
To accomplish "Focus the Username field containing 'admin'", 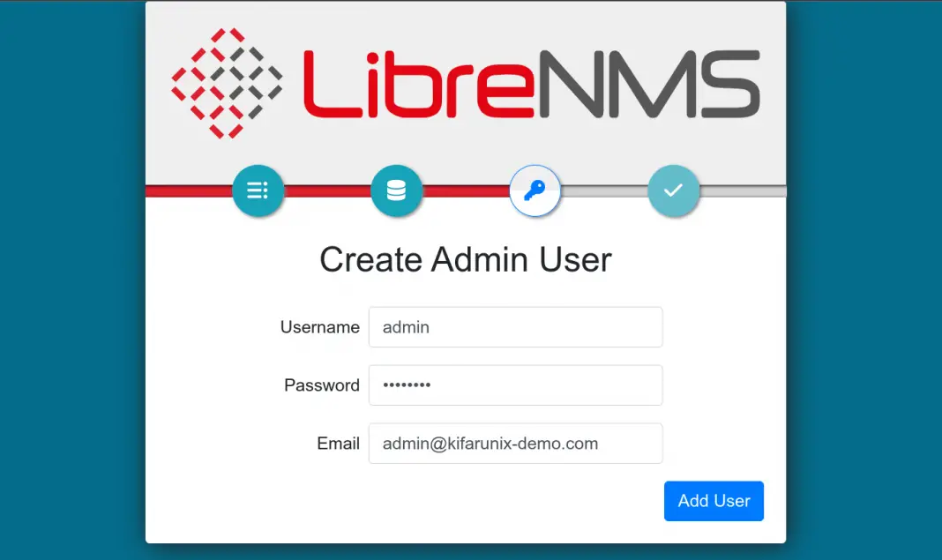I will [515, 327].
